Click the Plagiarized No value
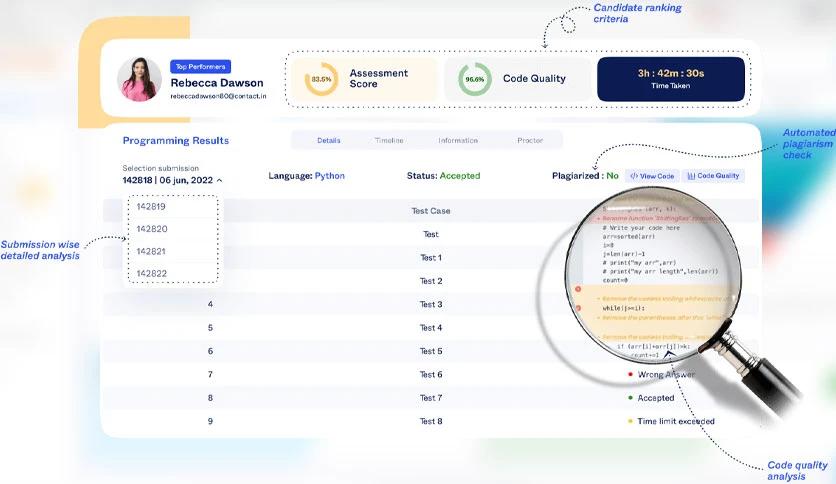Viewport: 836px width, 484px height. pos(612,176)
